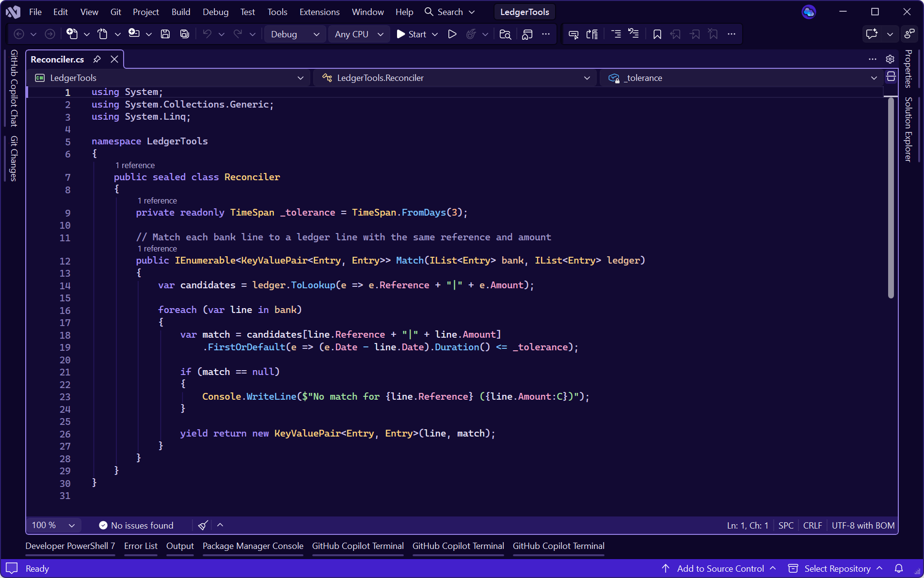Image resolution: width=924 pixels, height=578 pixels.
Task: Click the notifications bell in status bar
Action: tap(899, 568)
